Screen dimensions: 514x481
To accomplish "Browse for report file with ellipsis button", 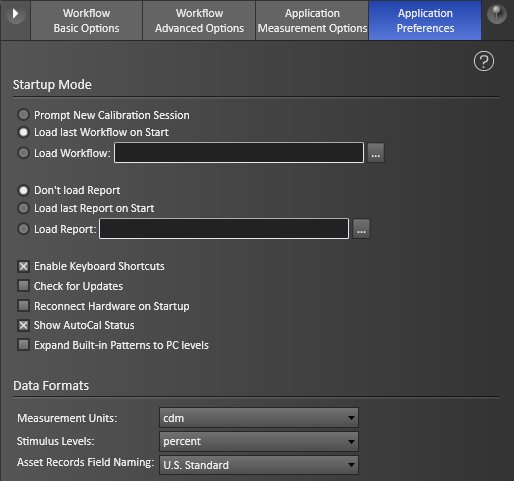I will coord(361,229).
